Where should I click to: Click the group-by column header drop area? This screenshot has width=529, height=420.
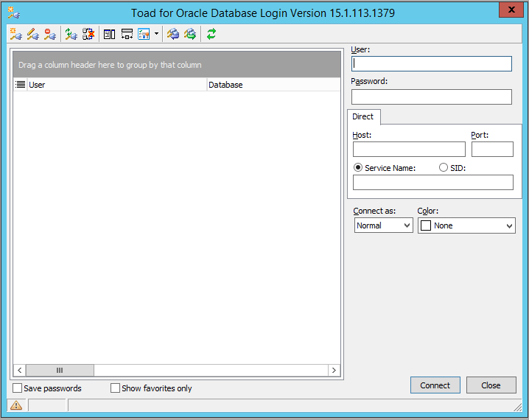[x=177, y=65]
